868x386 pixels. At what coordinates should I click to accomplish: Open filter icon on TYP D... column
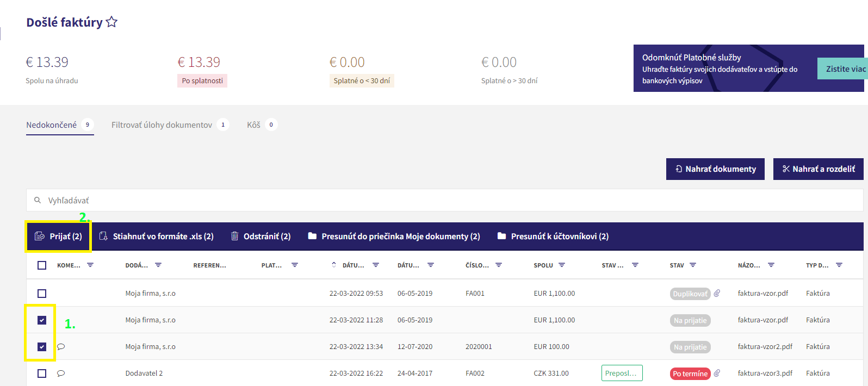839,265
